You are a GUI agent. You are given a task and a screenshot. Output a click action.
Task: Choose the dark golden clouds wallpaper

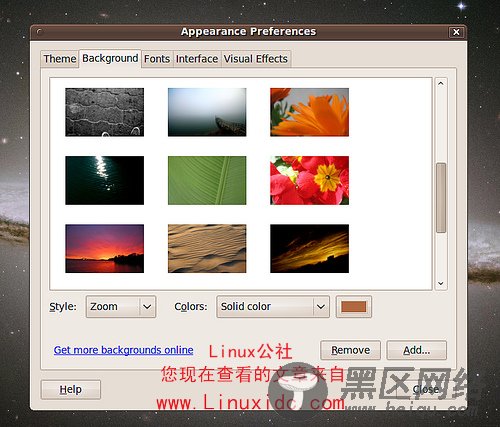click(x=309, y=248)
